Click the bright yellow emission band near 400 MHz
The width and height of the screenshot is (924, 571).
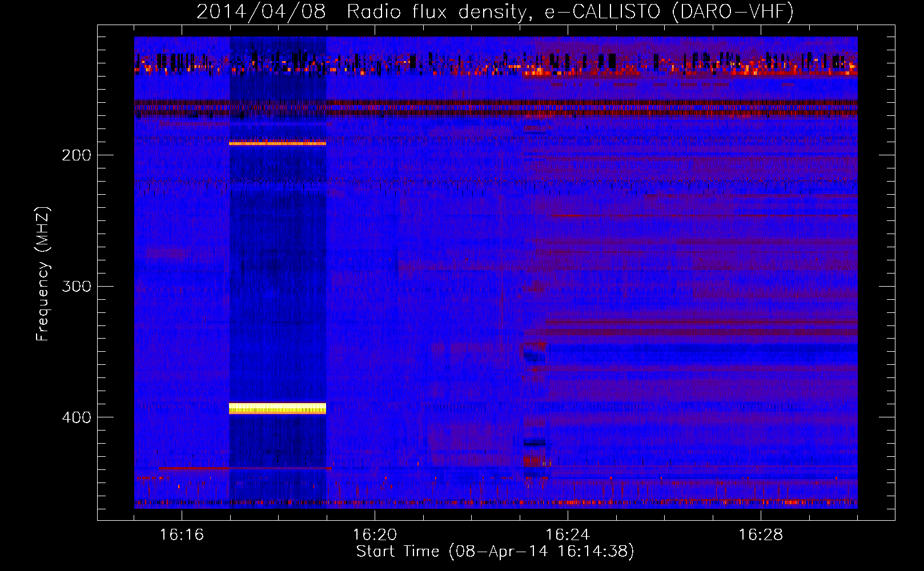point(278,408)
